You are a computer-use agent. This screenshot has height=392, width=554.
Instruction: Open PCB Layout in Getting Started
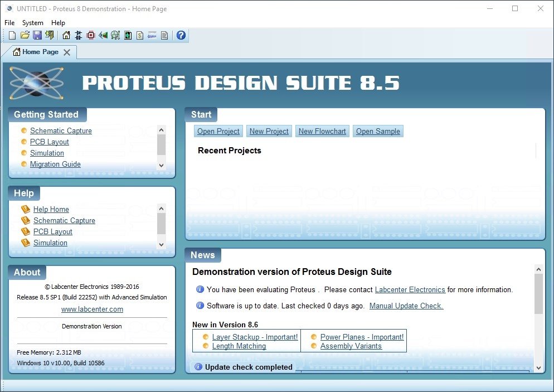[x=50, y=142]
